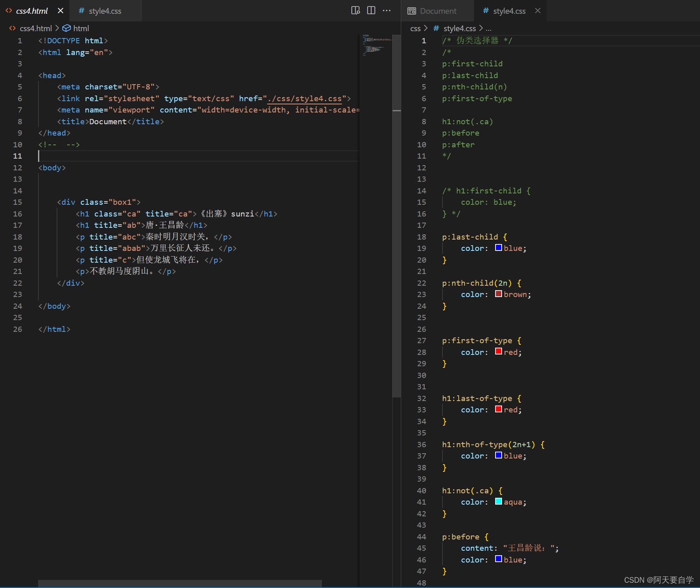Click the p title="c" line
This screenshot has width=700, height=588.
(149, 260)
